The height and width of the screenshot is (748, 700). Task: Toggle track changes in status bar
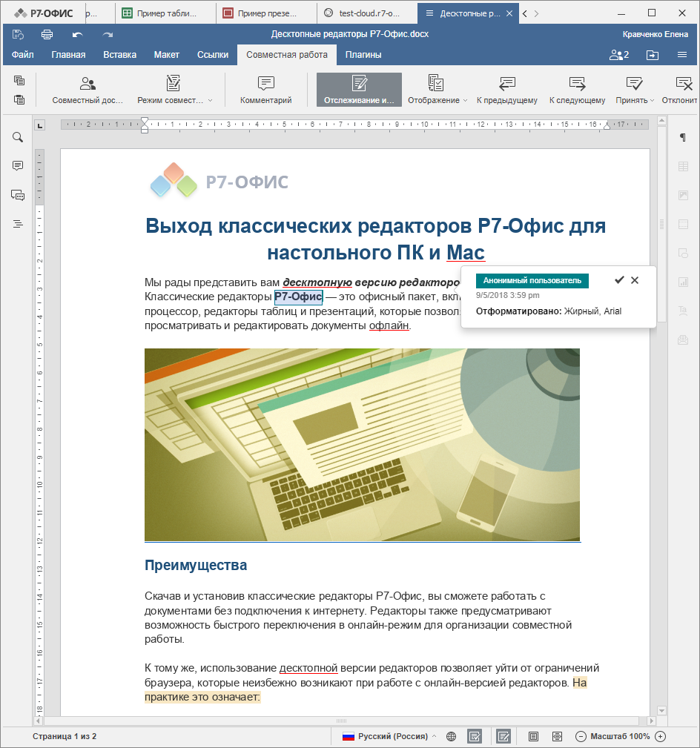(503, 737)
